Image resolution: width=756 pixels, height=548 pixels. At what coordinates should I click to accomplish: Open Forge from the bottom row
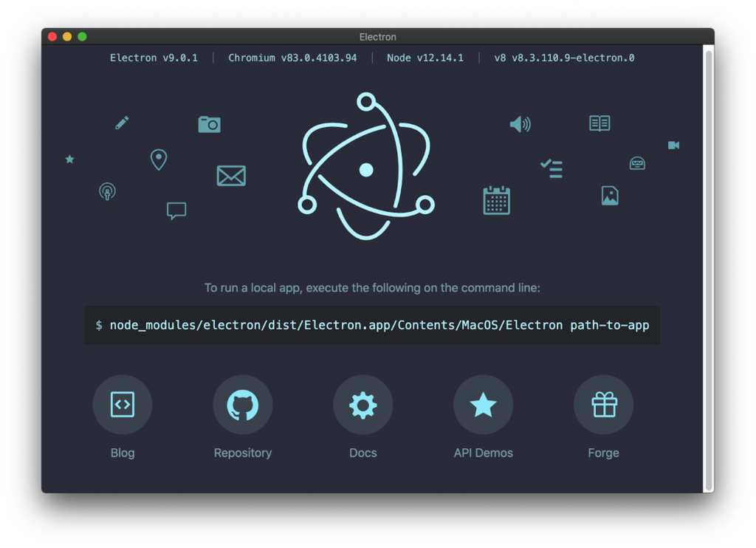point(603,405)
